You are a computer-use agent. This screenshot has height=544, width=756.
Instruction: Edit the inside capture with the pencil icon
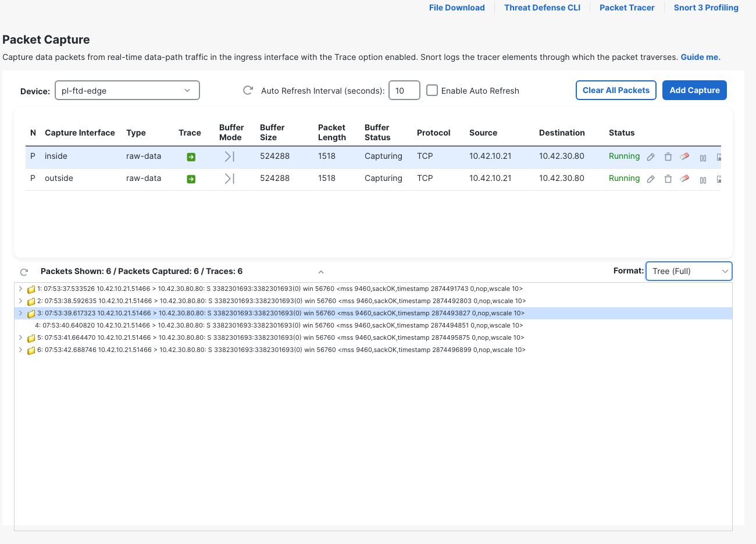point(651,157)
